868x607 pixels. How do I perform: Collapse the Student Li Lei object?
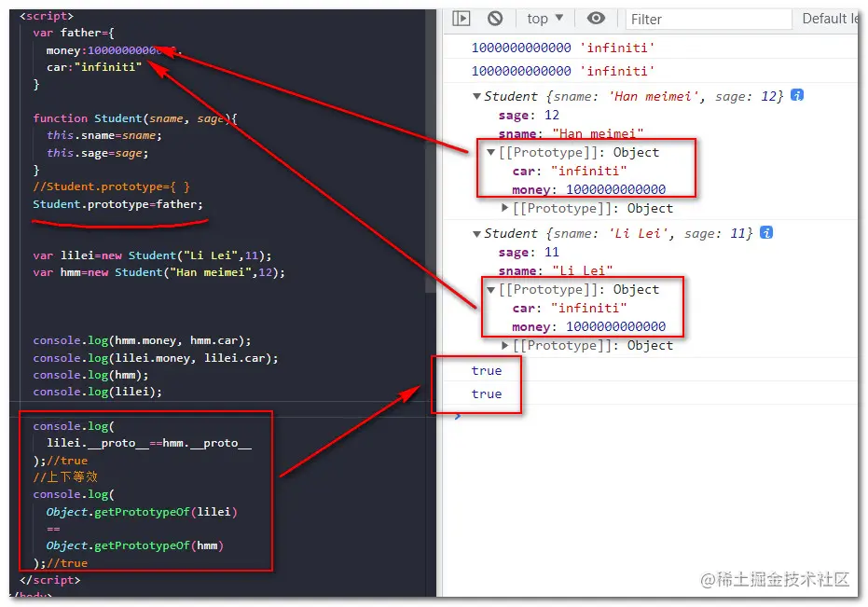476,234
